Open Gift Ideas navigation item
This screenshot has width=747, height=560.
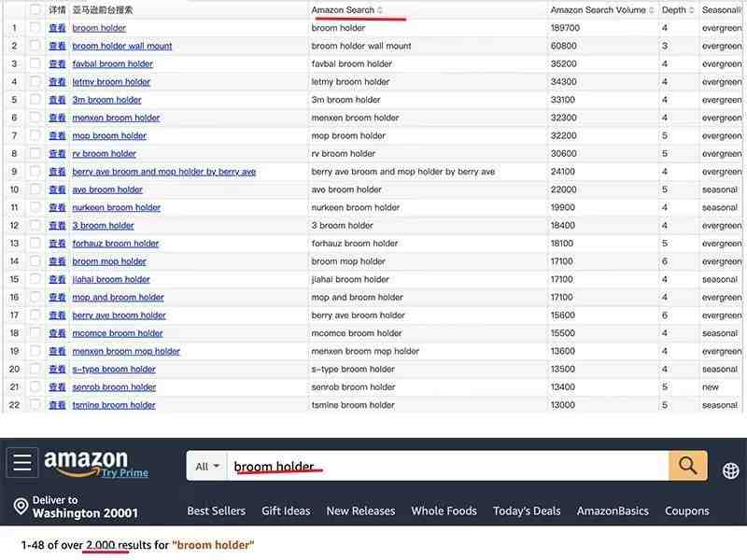click(286, 511)
